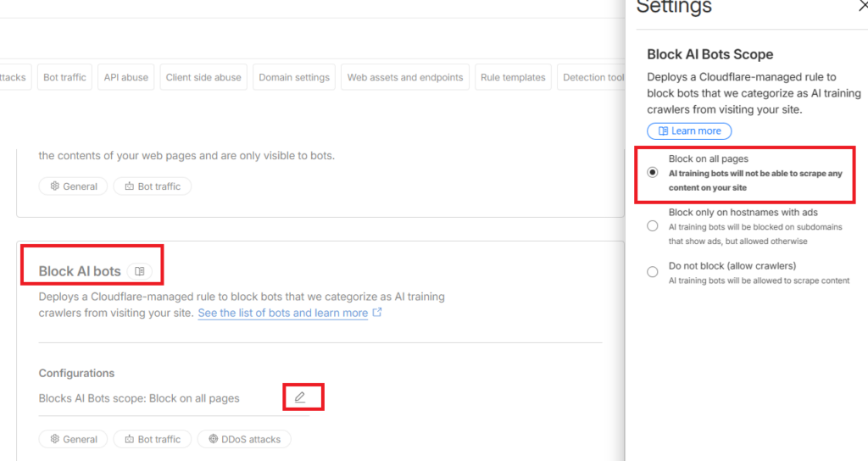Go to Web assets and endpoints tab

(405, 77)
